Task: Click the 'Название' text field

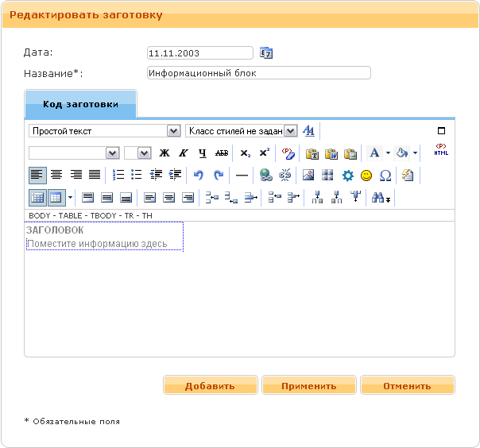Action: 259,73
